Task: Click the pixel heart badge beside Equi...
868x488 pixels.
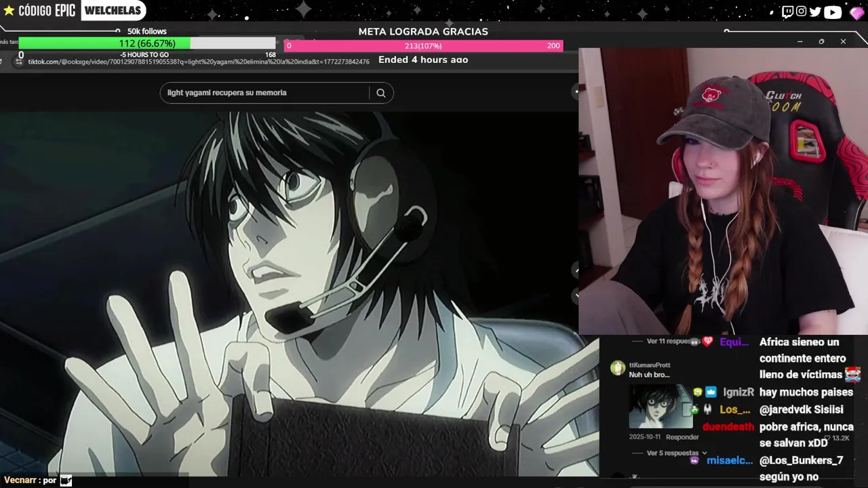Action: 708,342
